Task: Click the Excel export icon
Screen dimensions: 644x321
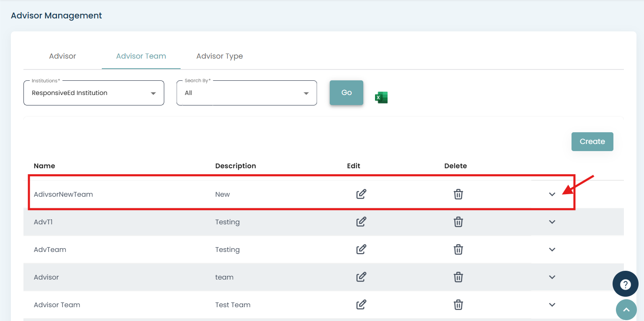Action: click(381, 98)
